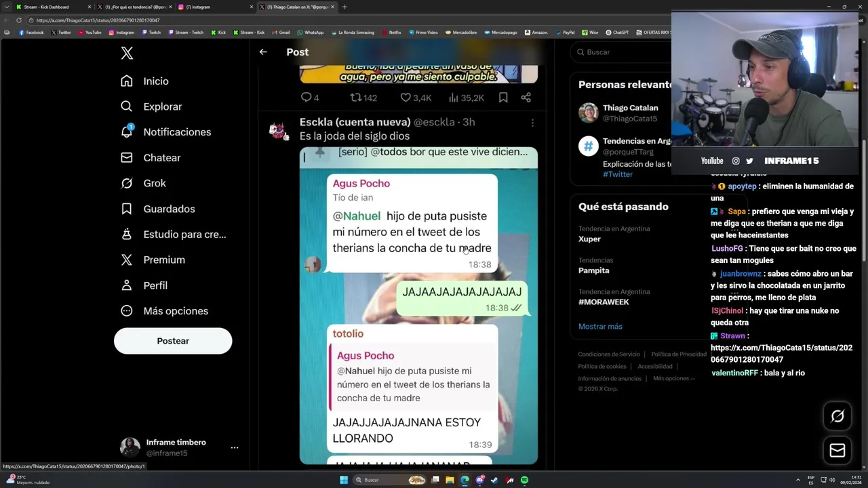Go to Inicio in the sidebar
Screen dimensions: 868x488
point(144,81)
